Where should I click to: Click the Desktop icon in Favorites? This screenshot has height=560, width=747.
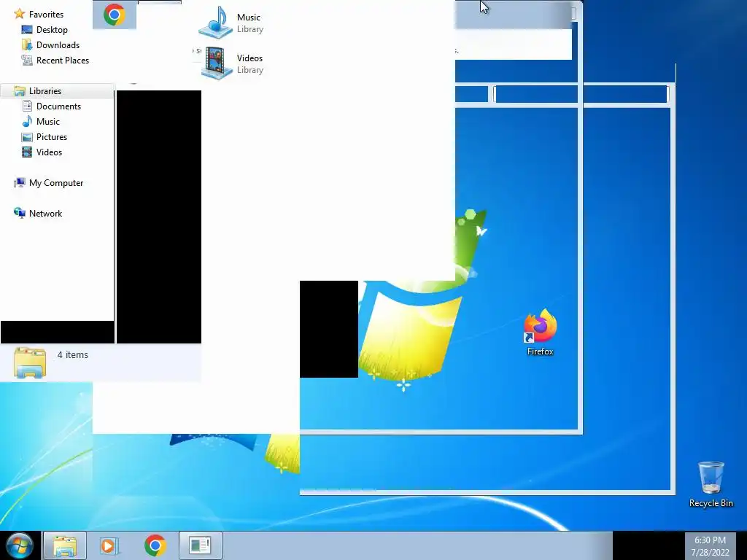(x=27, y=29)
